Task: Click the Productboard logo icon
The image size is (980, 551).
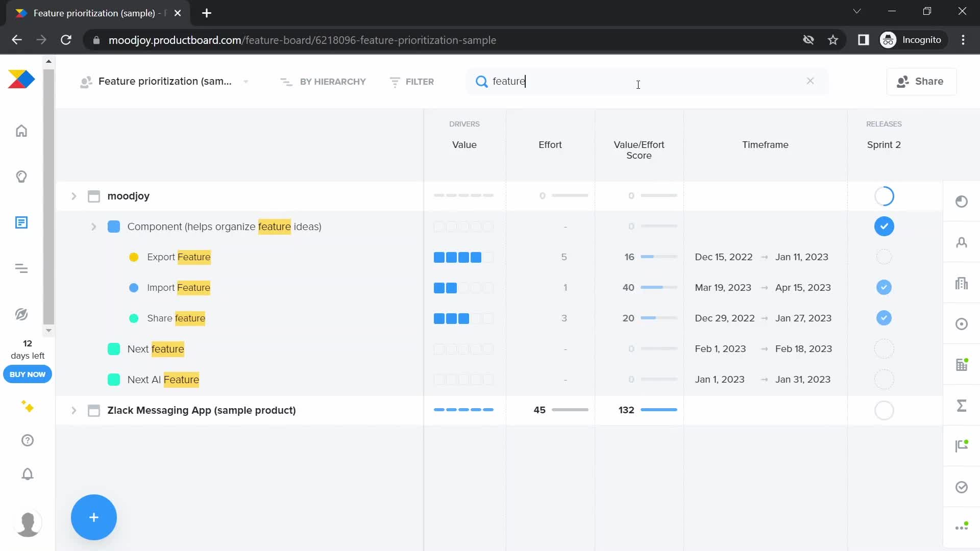Action: (21, 80)
